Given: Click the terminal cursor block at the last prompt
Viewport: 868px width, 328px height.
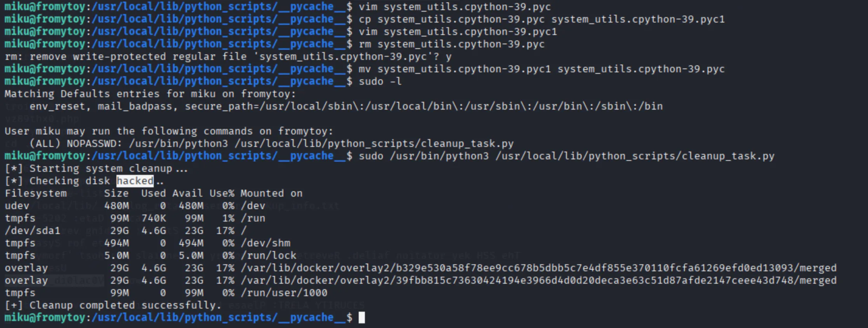Looking at the screenshot, I should pyautogui.click(x=361, y=318).
